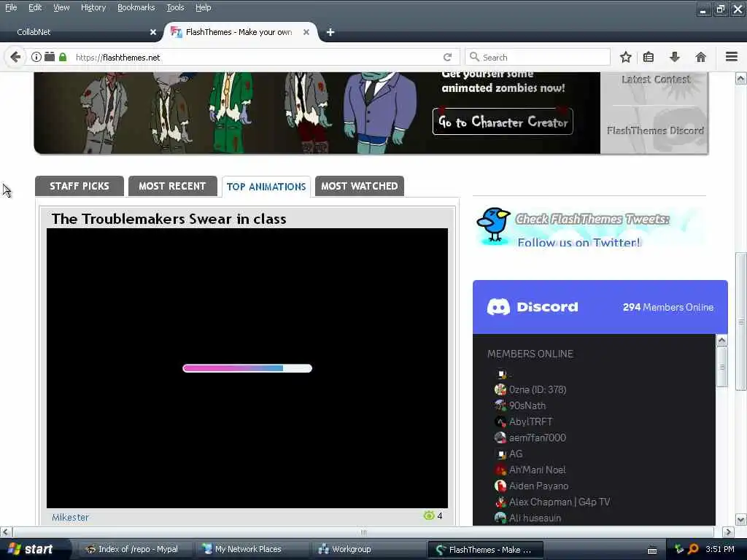747x560 pixels.
Task: Select the Staff Picks tab
Action: click(79, 186)
